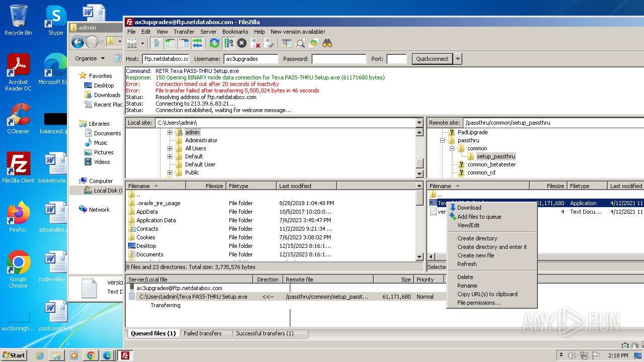
Task: Collapse the common remote folder
Action: click(452, 148)
